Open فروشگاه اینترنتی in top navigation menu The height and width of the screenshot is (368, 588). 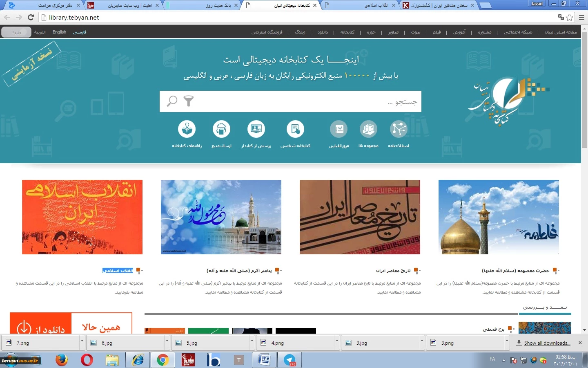pos(267,32)
